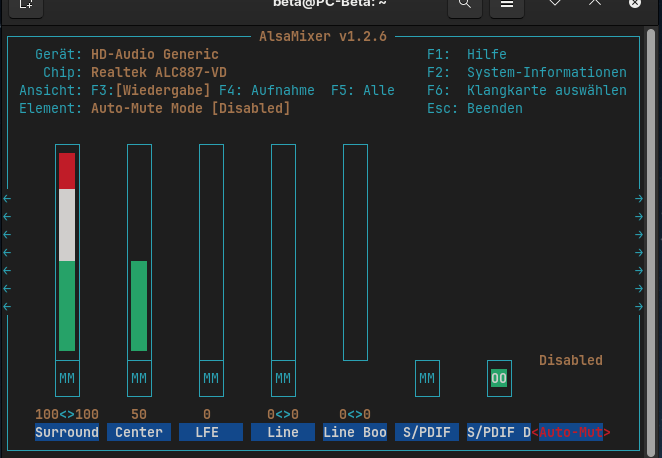The image size is (662, 458).
Task: Toggle mute on the Center channel
Action: point(139,378)
